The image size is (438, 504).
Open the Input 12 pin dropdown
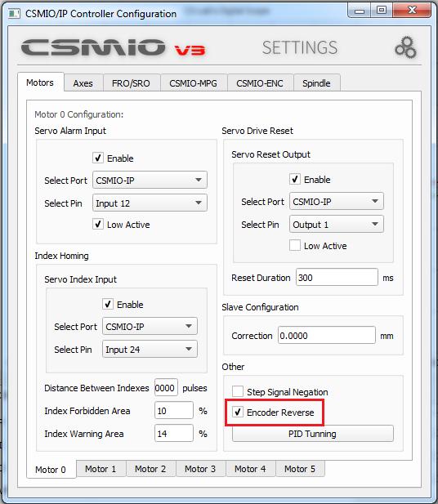150,203
